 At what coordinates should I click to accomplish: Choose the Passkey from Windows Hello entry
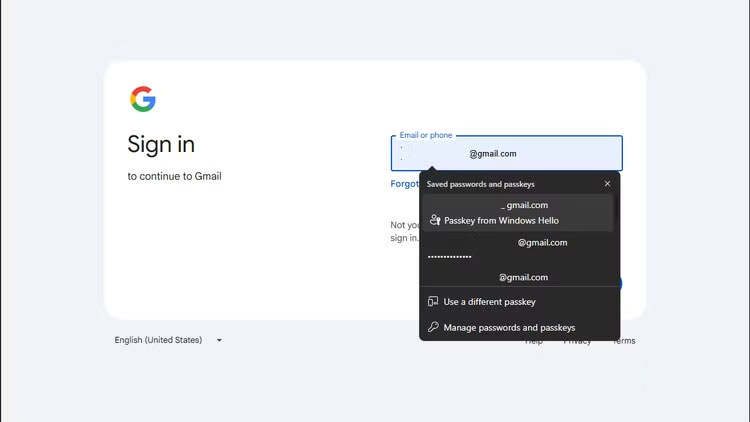coord(518,213)
